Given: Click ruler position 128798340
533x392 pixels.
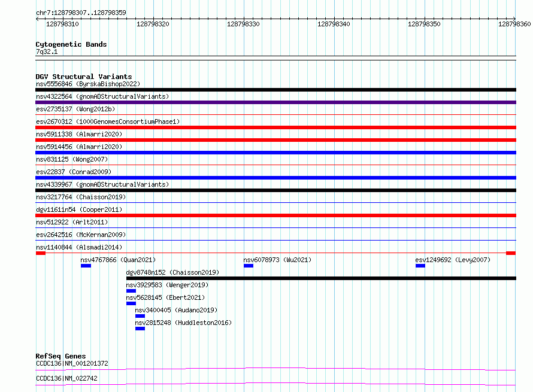Looking at the screenshot, I should click(x=334, y=24).
